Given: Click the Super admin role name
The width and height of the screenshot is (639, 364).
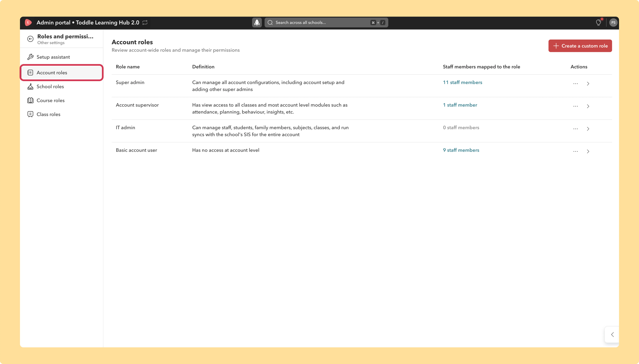Looking at the screenshot, I should pos(130,82).
